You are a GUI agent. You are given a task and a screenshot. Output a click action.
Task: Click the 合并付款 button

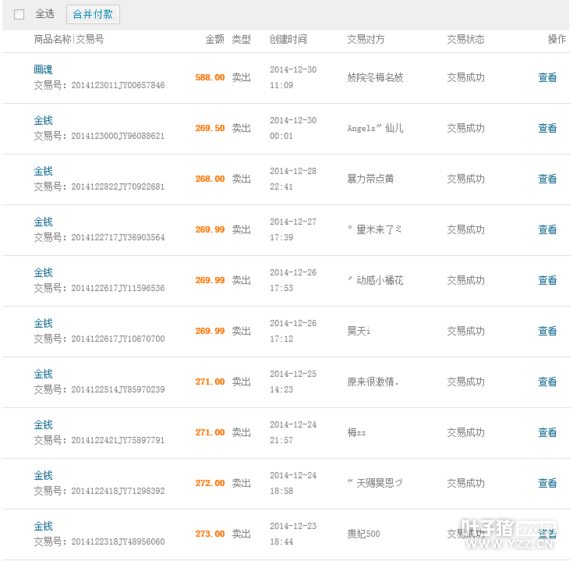93,14
